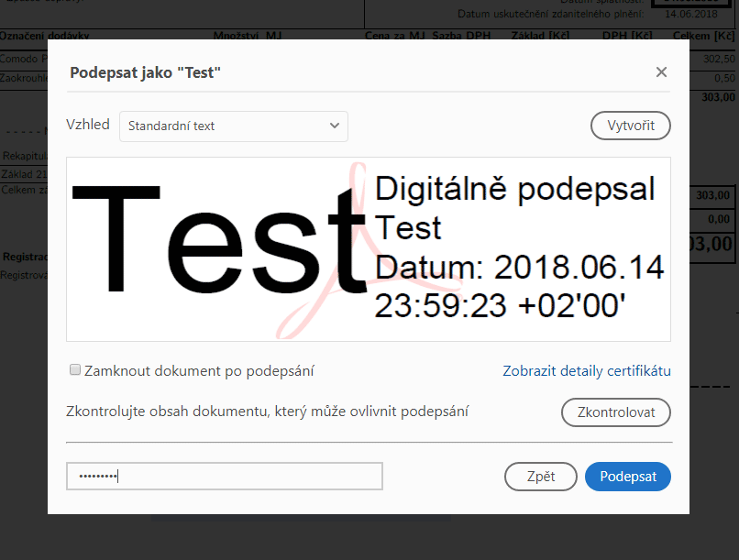Click the bold 303,00 total under 0,50

pos(718,97)
